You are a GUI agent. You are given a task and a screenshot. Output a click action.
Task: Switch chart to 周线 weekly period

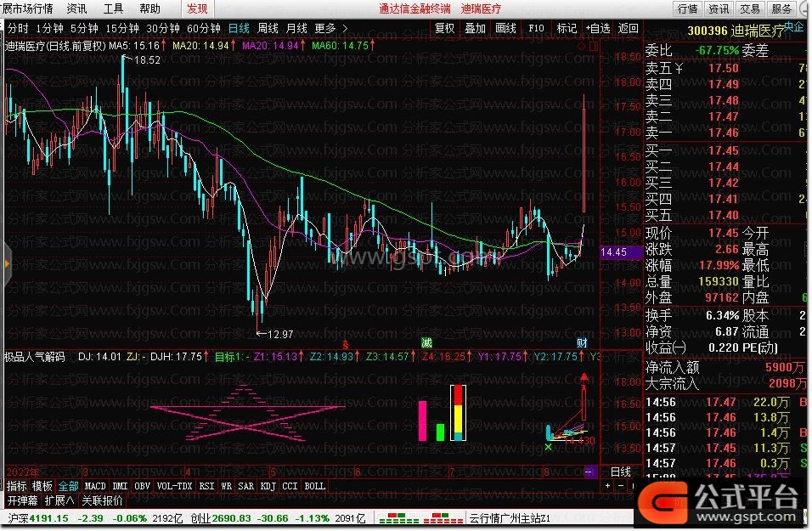point(268,28)
